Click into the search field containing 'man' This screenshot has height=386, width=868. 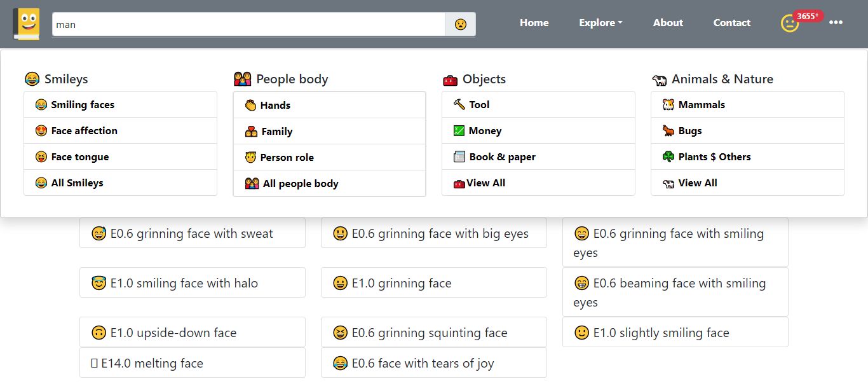click(x=248, y=25)
